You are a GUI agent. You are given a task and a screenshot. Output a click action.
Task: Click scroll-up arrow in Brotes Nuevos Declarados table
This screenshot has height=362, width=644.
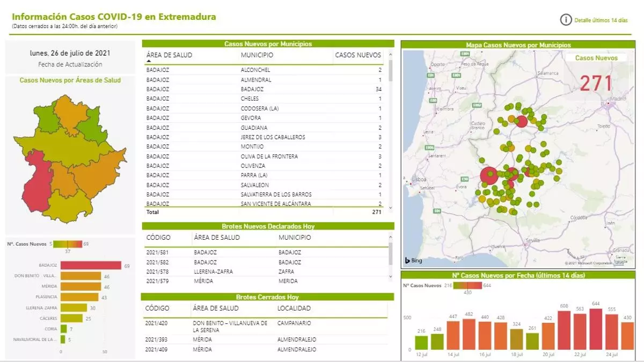(390, 237)
